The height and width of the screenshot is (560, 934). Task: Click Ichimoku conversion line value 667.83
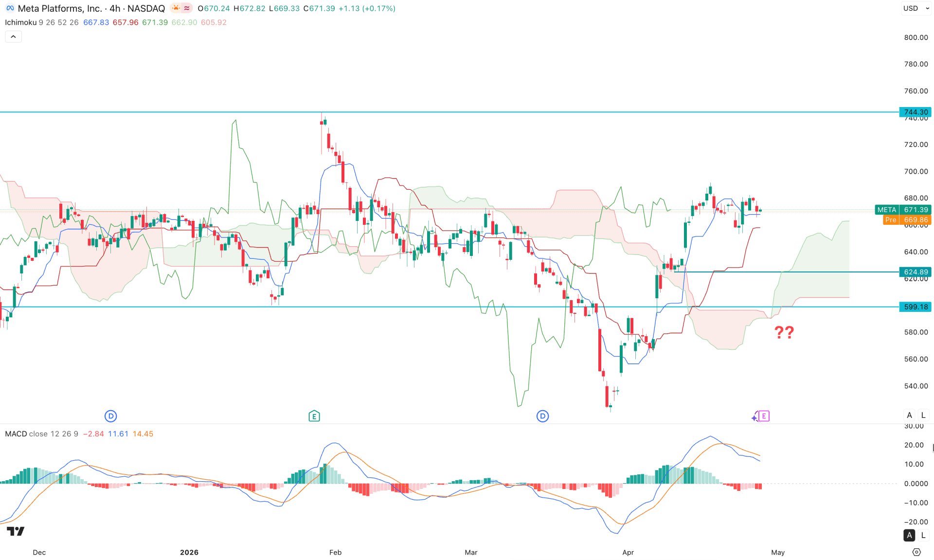tap(96, 22)
